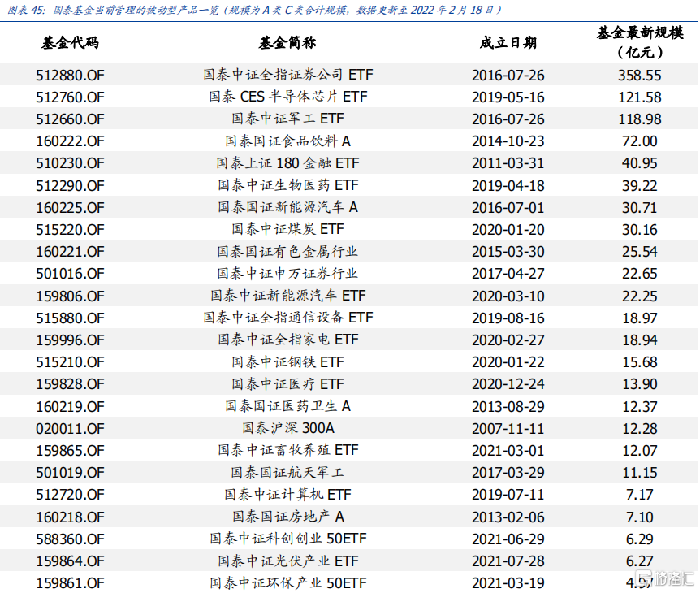Image resolution: width=700 pixels, height=593 pixels.
Task: Select 国泰中证钢铁 ETF
Action: click(288, 361)
